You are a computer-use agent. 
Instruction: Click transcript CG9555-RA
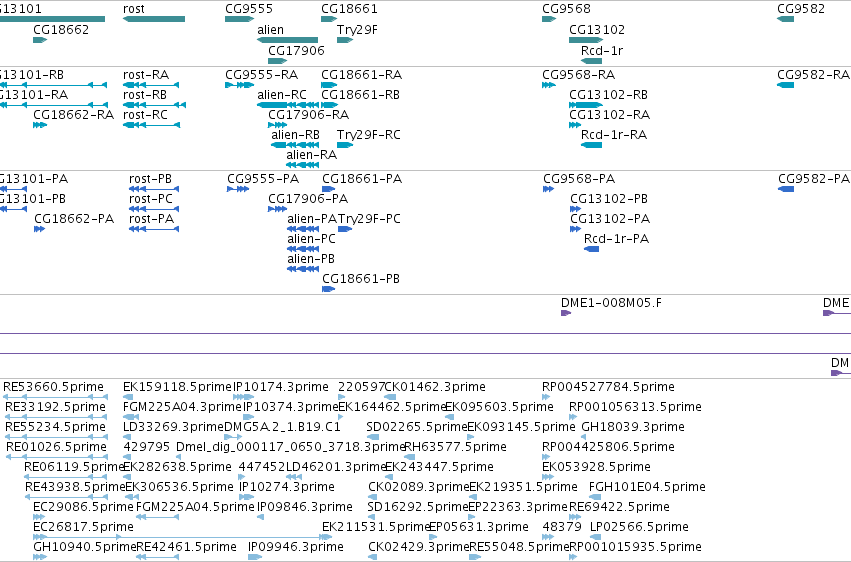(x=262, y=75)
